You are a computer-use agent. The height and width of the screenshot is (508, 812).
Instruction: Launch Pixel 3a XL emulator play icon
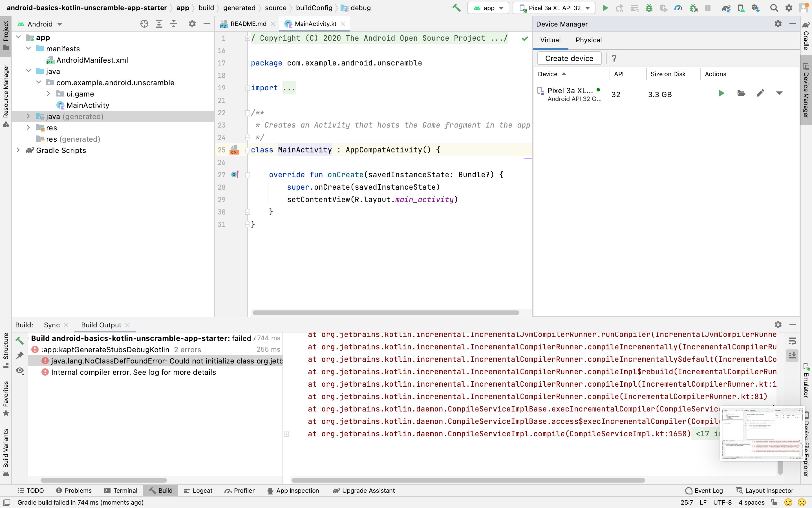tap(721, 93)
